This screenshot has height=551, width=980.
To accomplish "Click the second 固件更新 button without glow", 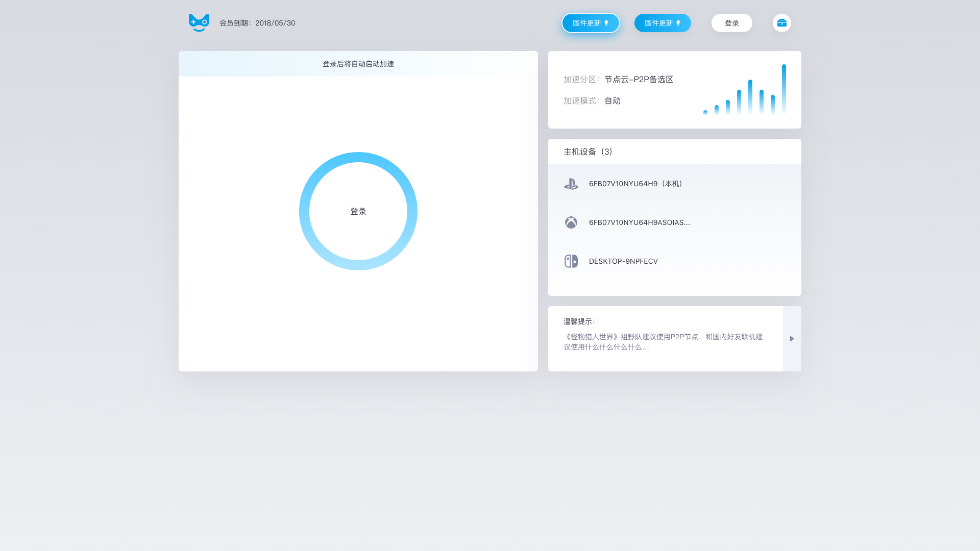I will point(663,23).
